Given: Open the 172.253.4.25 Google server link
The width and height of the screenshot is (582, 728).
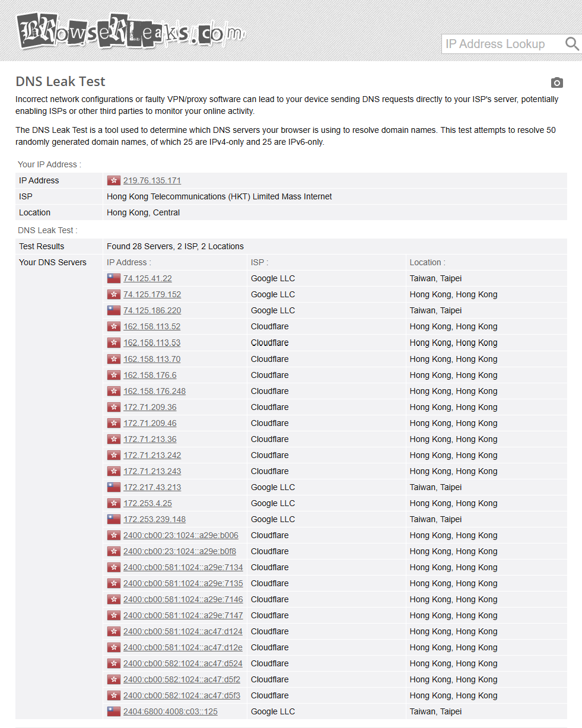Looking at the screenshot, I should 148,503.
